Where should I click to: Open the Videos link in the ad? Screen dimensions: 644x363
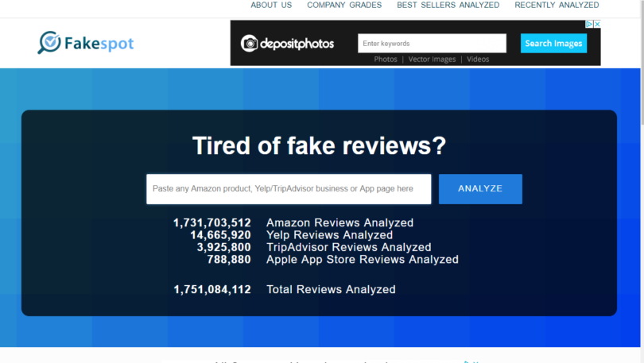[x=478, y=60]
